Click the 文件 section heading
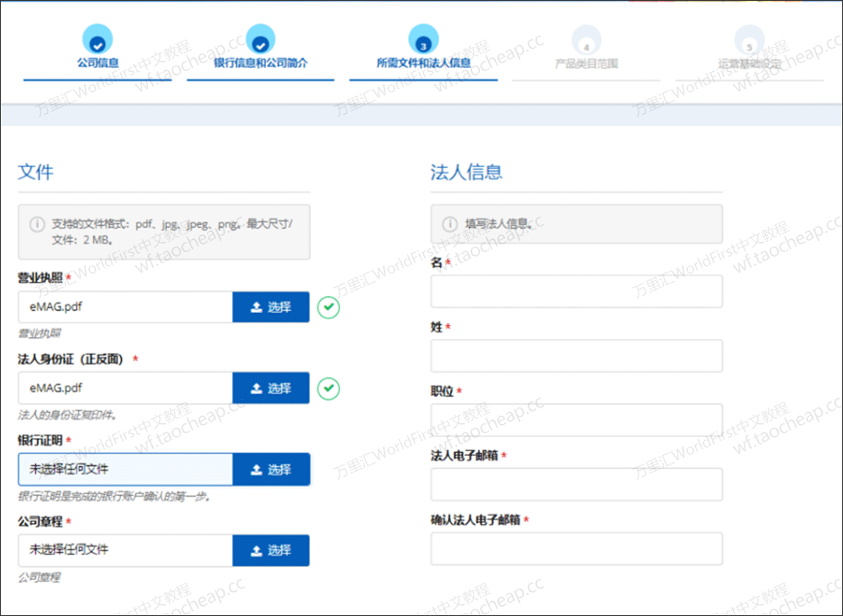The height and width of the screenshot is (616, 843). [x=35, y=172]
